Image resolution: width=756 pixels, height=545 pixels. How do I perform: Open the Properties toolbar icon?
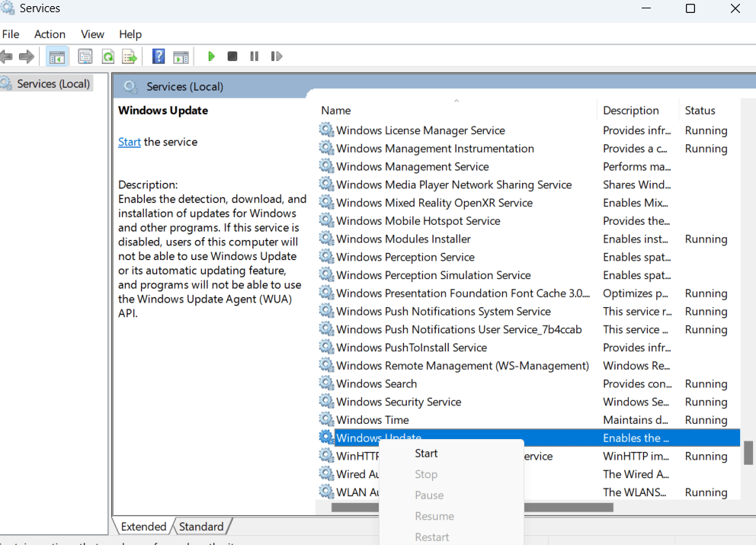[x=85, y=56]
